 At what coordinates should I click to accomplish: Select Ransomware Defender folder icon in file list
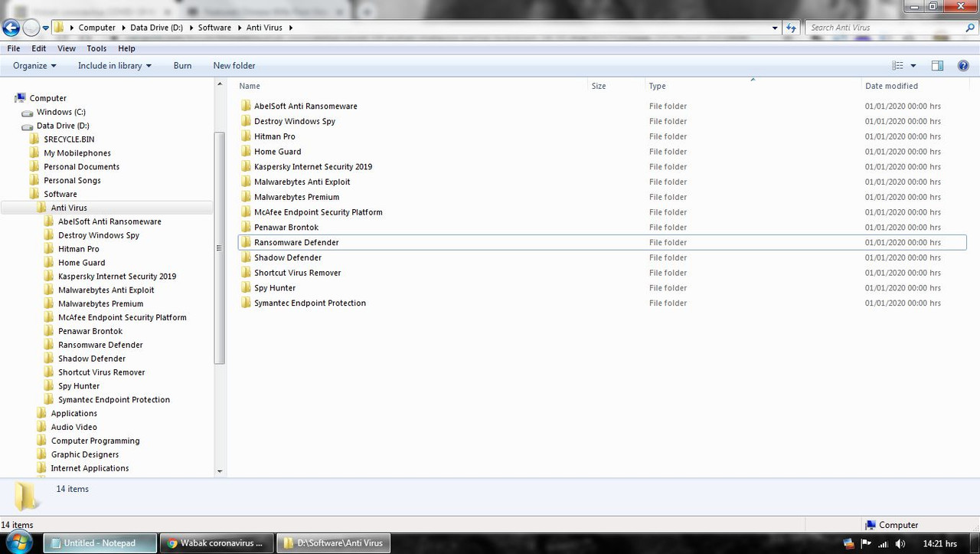246,242
